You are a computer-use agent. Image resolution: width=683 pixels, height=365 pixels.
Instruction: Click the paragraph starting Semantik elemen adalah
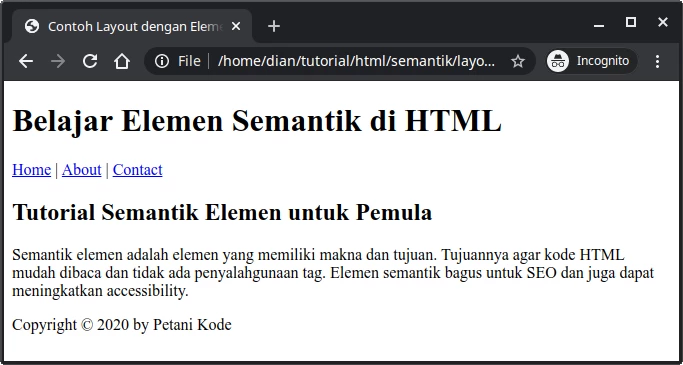[x=333, y=273]
